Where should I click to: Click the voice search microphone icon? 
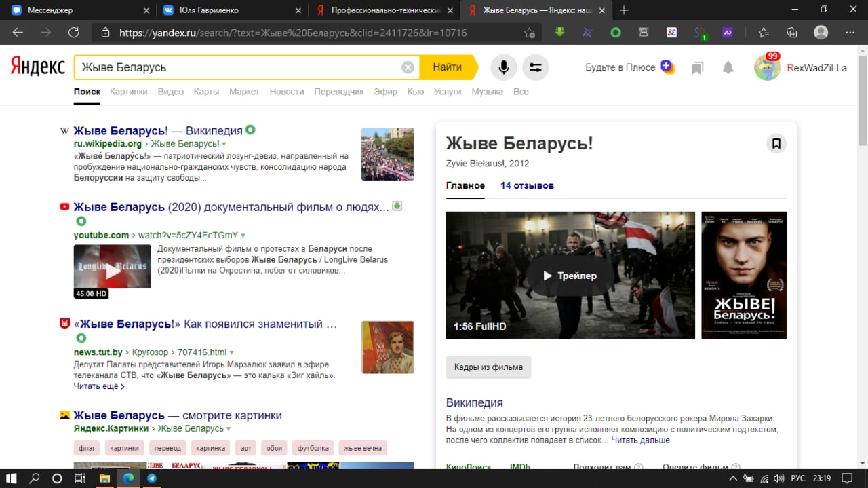504,67
